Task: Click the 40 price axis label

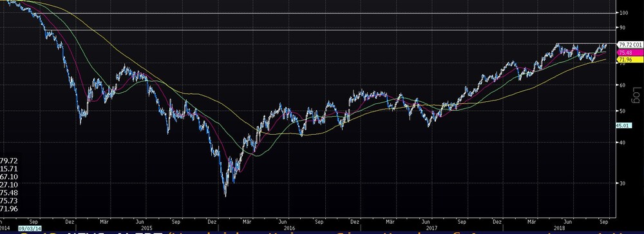Action: [623, 142]
